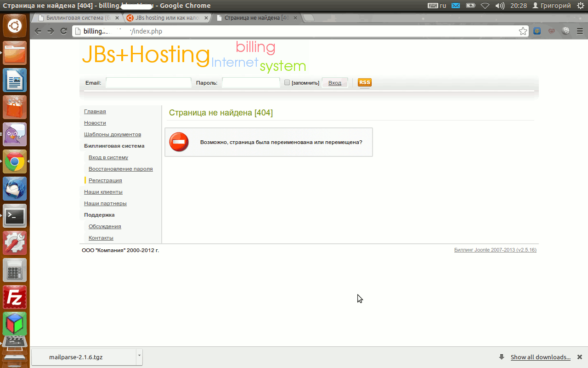The image size is (588, 368).
Task: Click the brown extension icon in Chrome toolbar
Action: point(551,31)
